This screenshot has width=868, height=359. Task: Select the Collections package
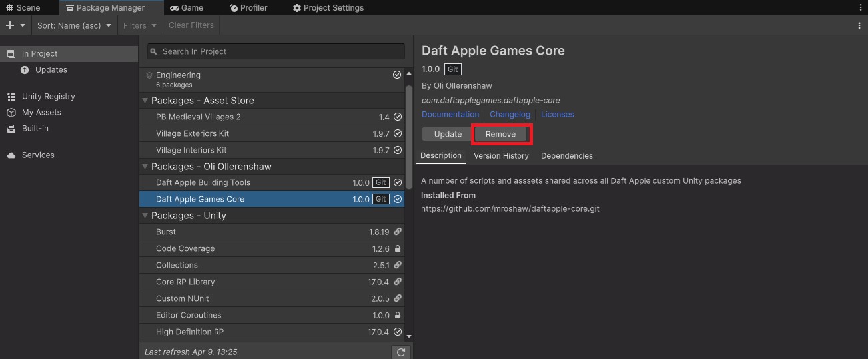click(x=272, y=265)
